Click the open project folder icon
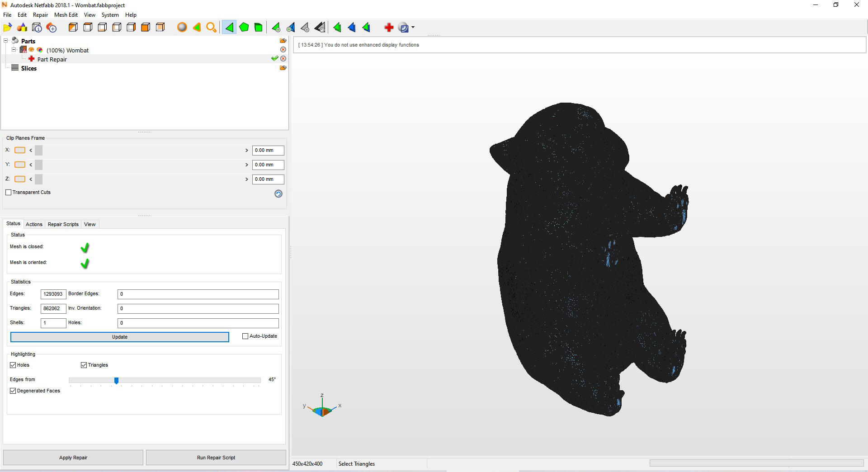Viewport: 868px width, 472px height. coord(8,28)
